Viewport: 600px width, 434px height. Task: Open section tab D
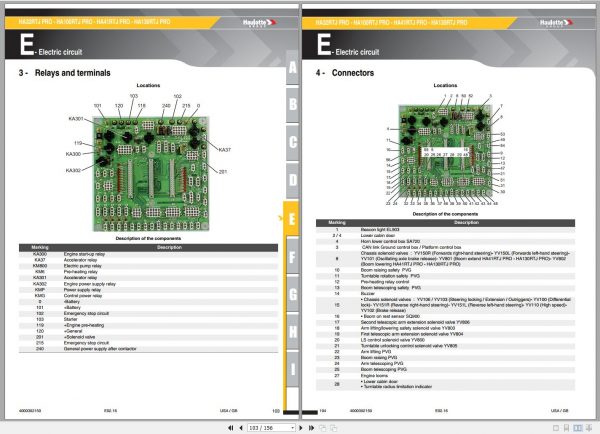click(292, 180)
